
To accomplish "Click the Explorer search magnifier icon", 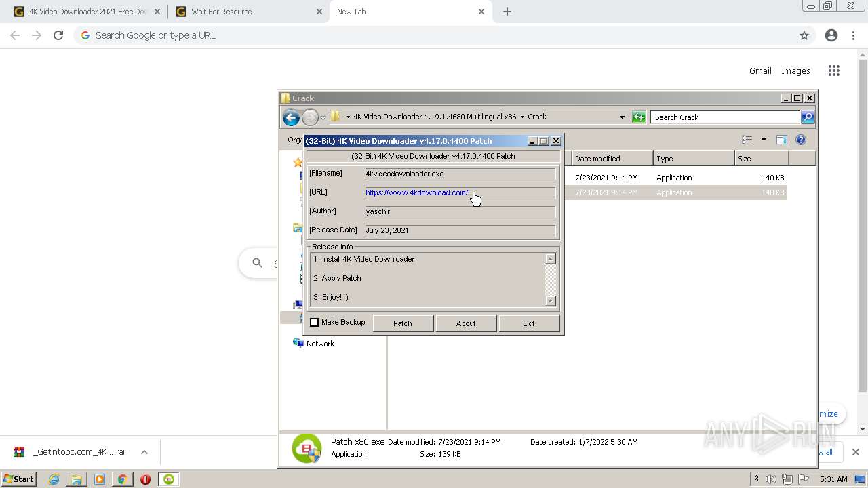I will point(807,117).
